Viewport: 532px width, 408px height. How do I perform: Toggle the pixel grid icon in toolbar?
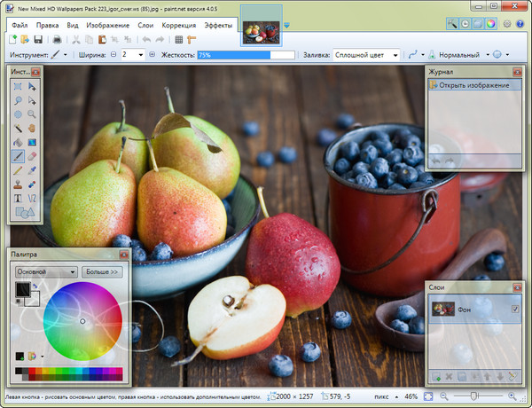[x=178, y=40]
